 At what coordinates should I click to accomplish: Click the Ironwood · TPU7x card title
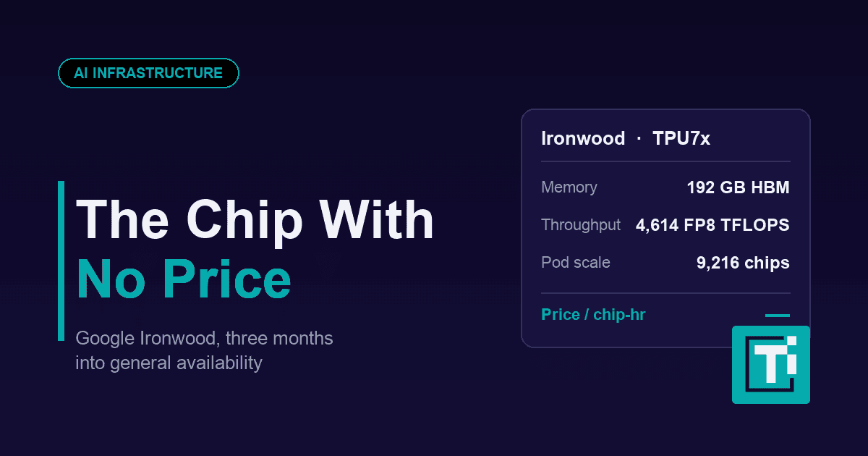[626, 139]
